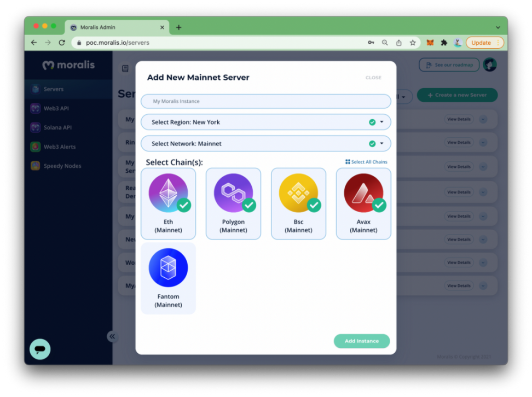
Task: Uncheck the Avax (Mainnet) chain
Action: (363, 203)
